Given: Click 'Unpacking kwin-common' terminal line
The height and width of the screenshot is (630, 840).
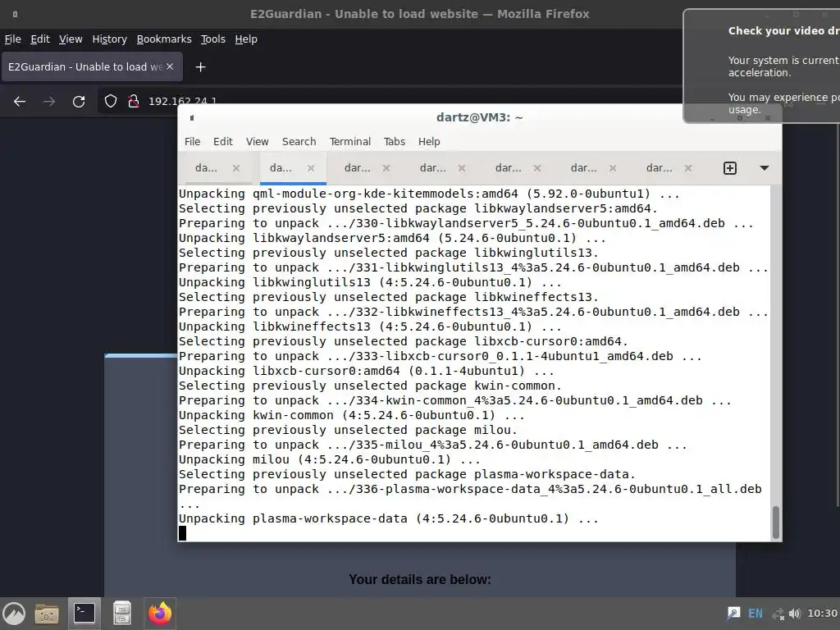Looking at the screenshot, I should pos(351,415).
